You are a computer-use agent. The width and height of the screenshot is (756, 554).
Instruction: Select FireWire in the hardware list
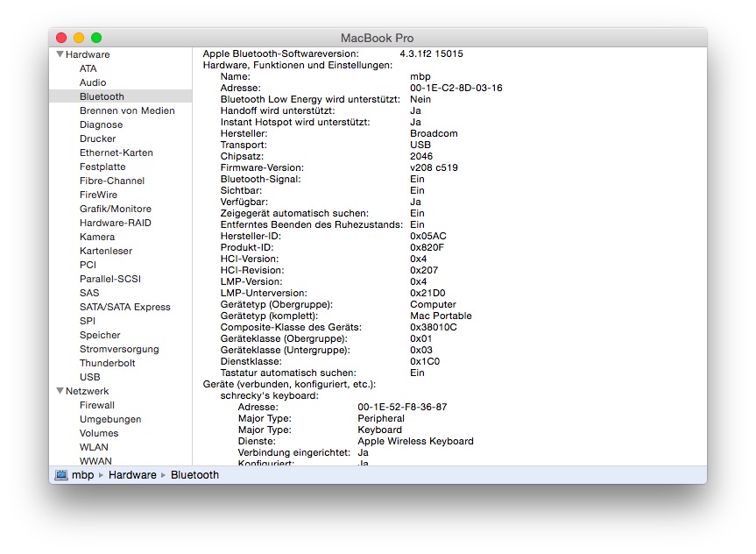click(x=98, y=195)
